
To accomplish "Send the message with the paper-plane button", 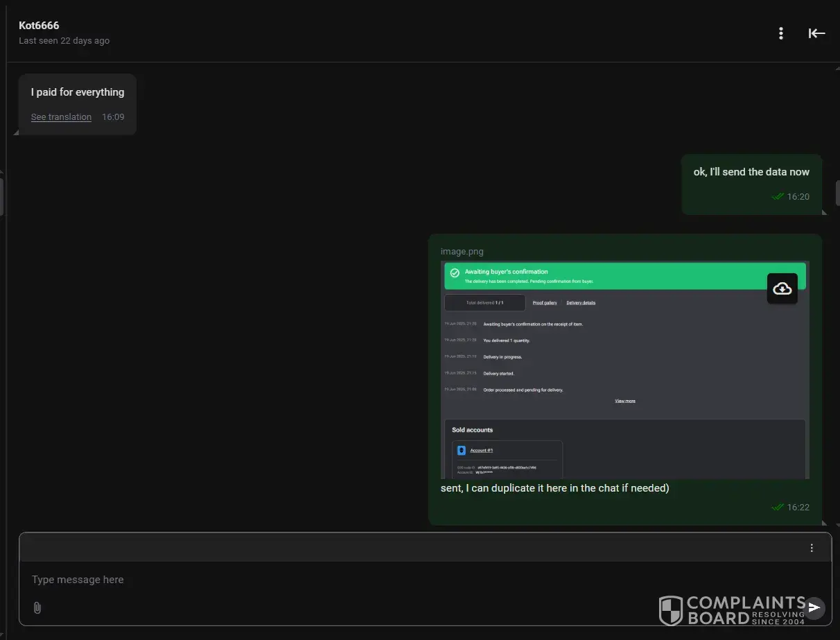I will click(x=814, y=607).
